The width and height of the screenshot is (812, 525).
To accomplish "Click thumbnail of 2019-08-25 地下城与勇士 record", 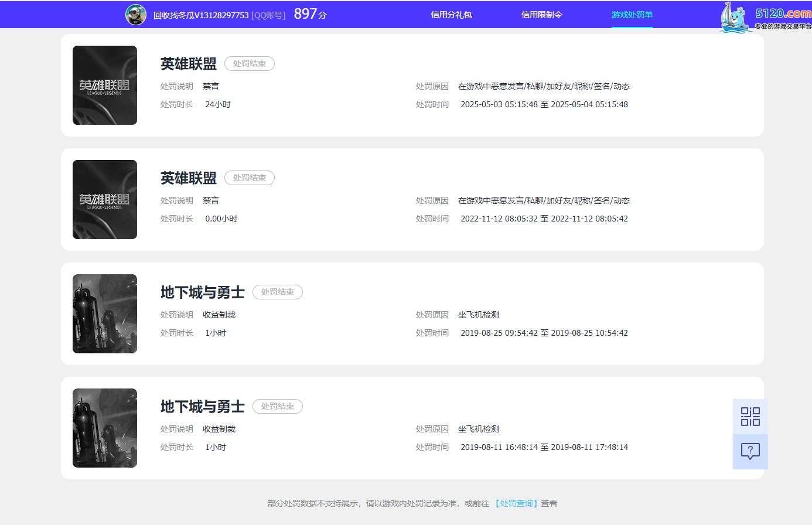I will (105, 313).
